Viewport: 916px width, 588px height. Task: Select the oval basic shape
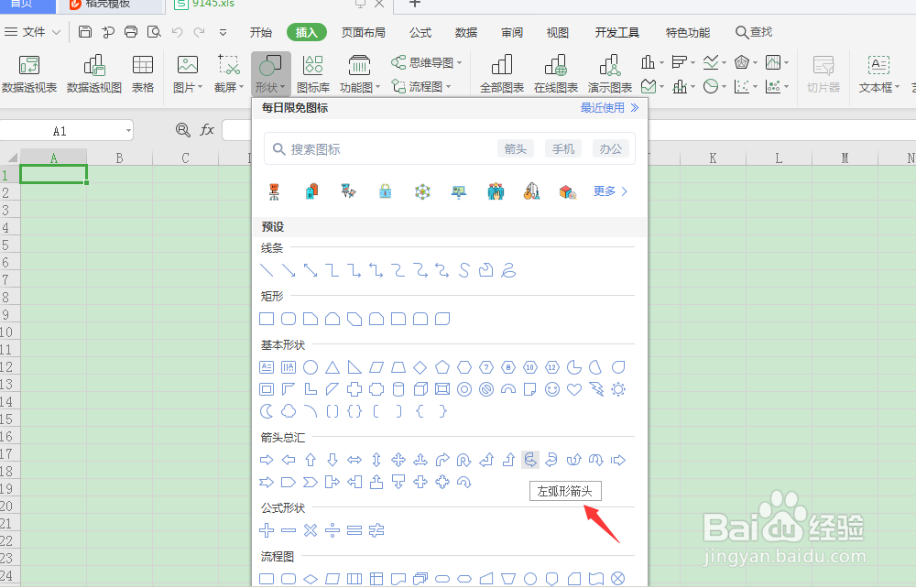pyautogui.click(x=311, y=367)
